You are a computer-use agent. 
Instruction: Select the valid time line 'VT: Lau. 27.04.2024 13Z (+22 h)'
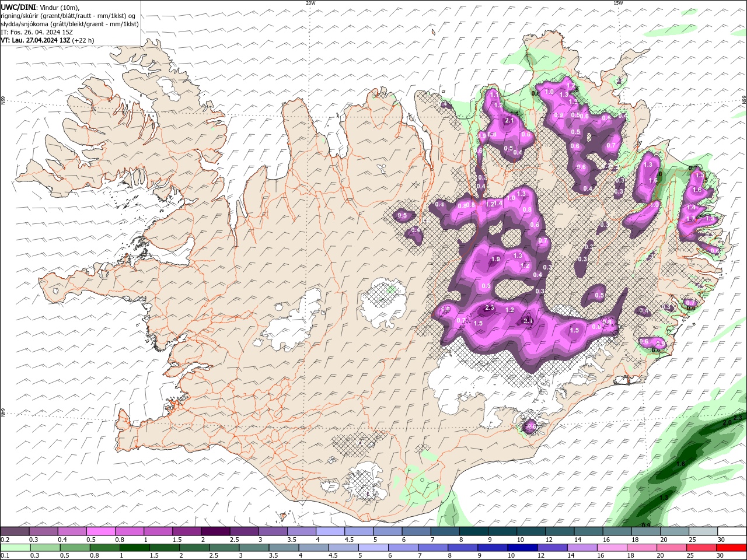(48, 40)
